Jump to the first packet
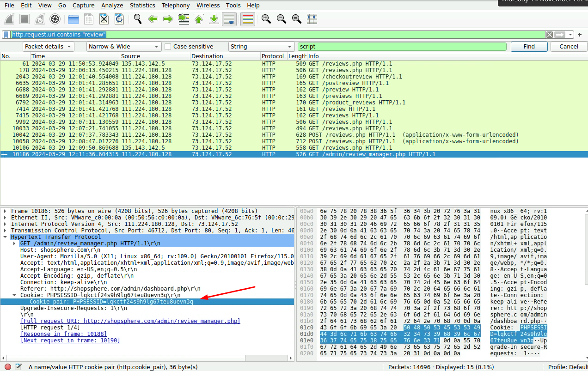588x371 pixels. (199, 19)
